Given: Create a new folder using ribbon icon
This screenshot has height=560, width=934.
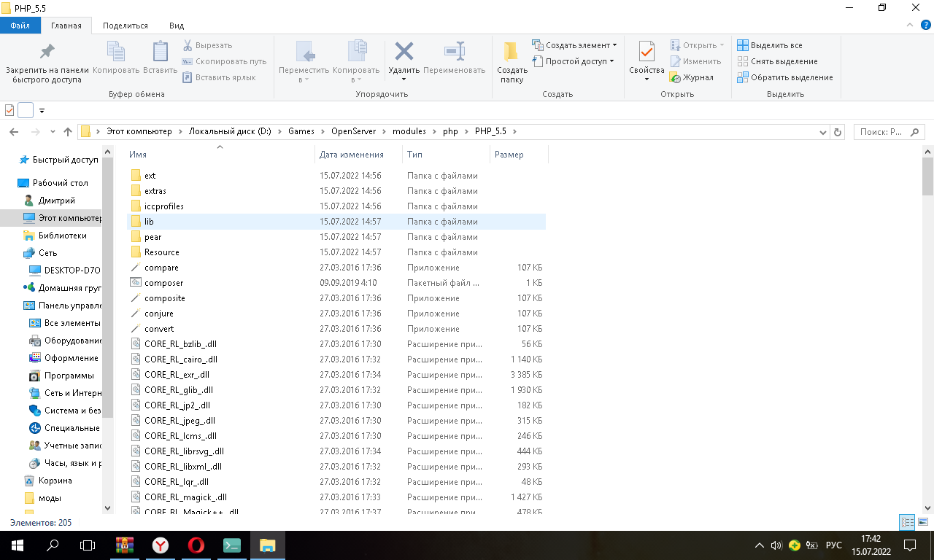Looking at the screenshot, I should pos(512,52).
